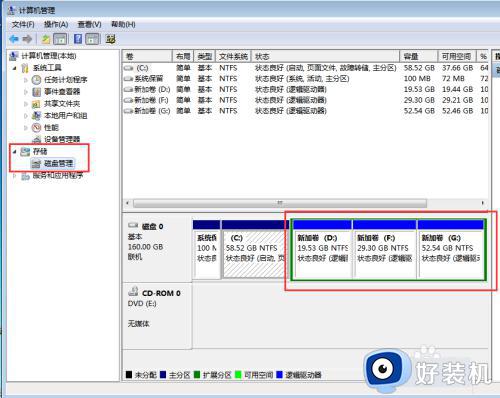Click the Up one level folder icon

pyautogui.click(x=46, y=39)
